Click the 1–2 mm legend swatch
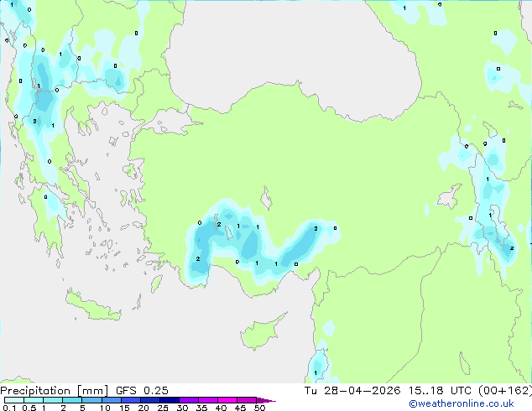Viewport: 532px width, 411px height. click(x=53, y=400)
